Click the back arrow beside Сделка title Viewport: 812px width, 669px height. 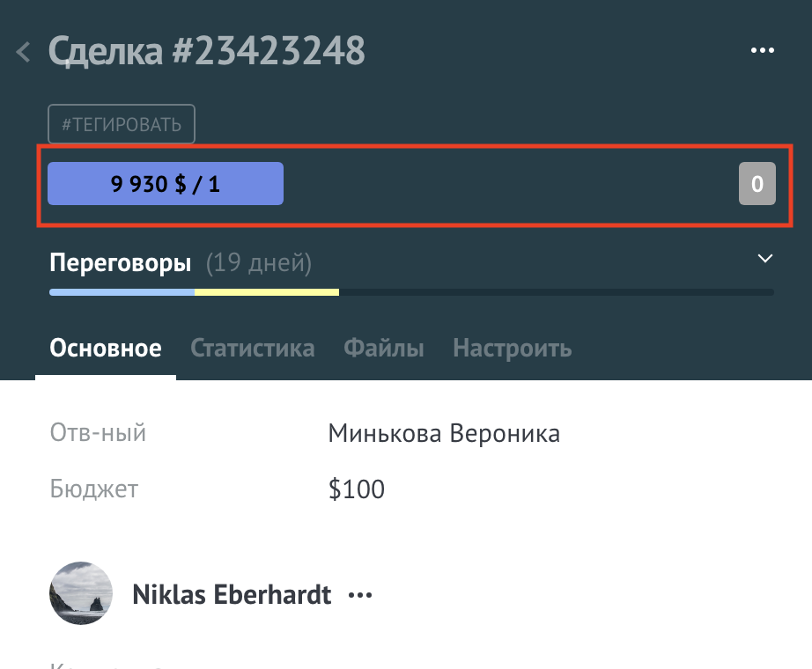pos(24,52)
